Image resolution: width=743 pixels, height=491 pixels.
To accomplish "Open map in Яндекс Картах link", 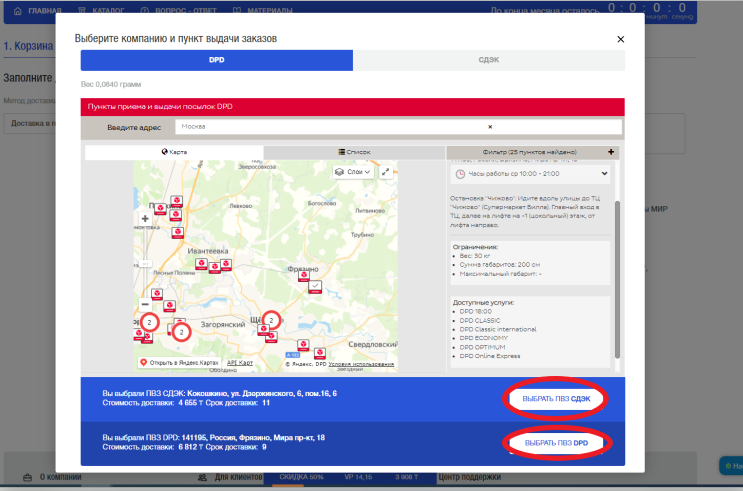I will coord(180,363).
